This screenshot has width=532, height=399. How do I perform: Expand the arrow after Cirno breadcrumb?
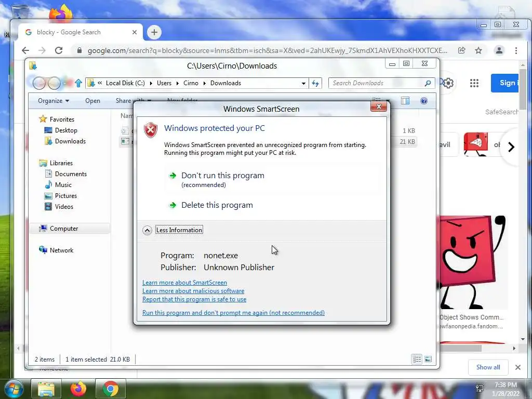tap(204, 83)
